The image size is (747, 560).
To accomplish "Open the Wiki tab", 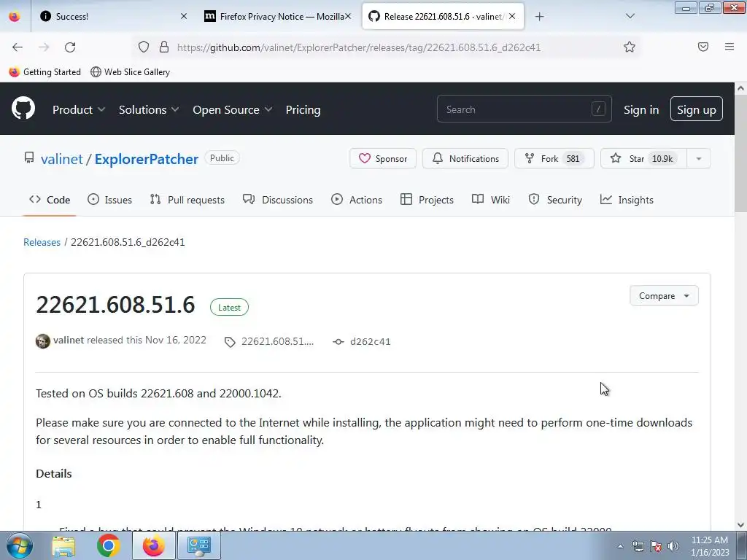I will tap(491, 200).
